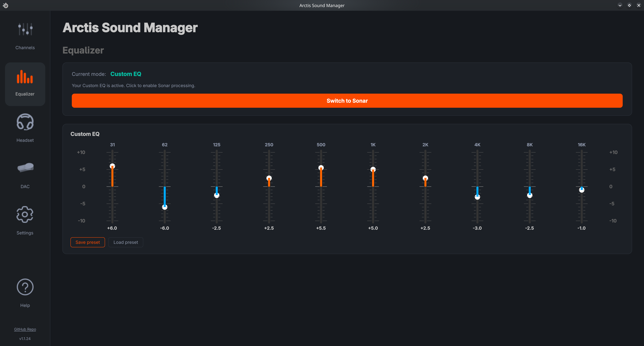Click the Custom EQ panel title
The height and width of the screenshot is (346, 644).
pos(85,134)
